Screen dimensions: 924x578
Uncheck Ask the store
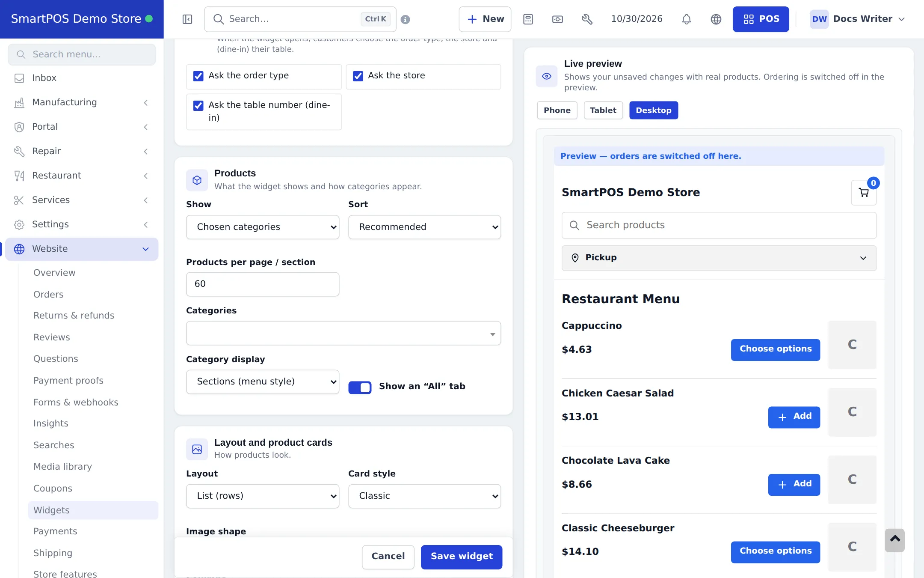pos(358,76)
